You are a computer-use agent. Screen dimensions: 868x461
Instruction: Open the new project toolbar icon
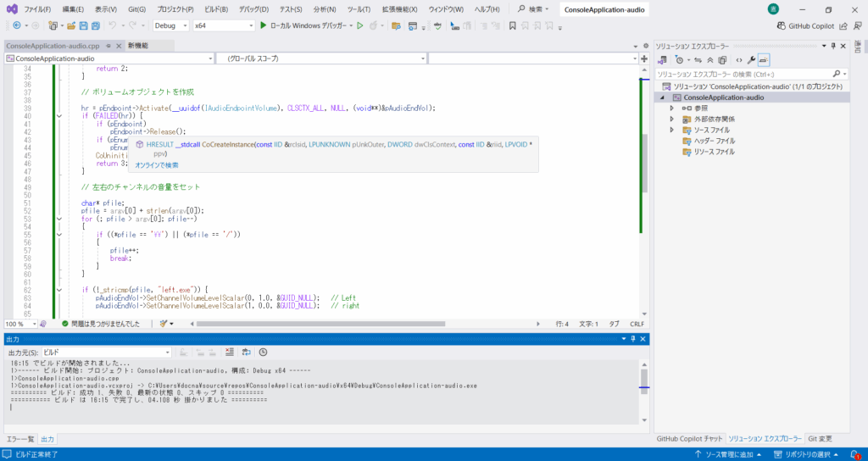pyautogui.click(x=53, y=25)
